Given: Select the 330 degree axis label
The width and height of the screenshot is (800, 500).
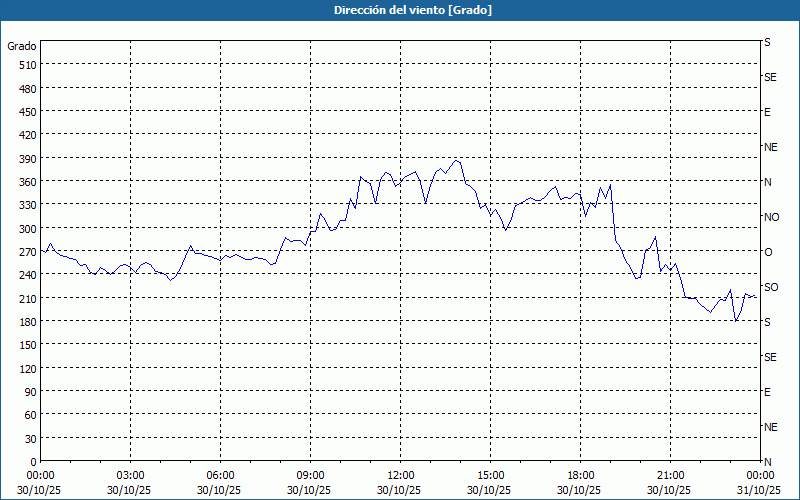Looking at the screenshot, I should coord(29,205).
